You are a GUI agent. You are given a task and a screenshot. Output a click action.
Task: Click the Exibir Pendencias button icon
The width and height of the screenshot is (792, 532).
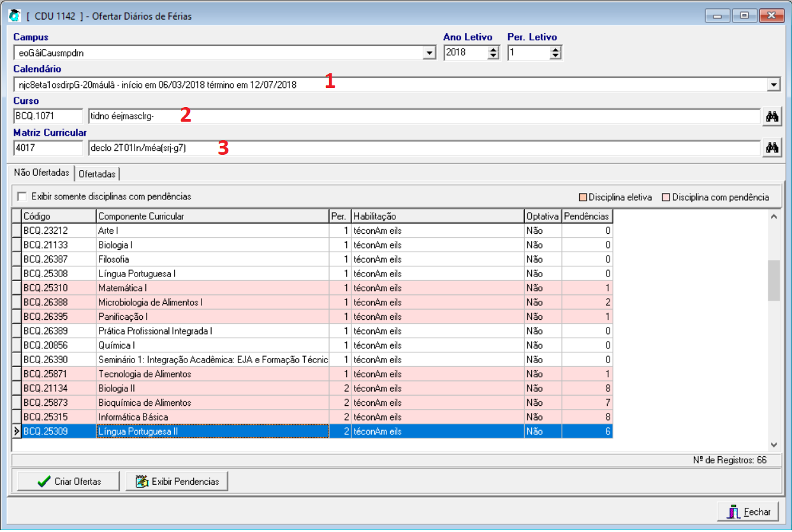click(142, 482)
